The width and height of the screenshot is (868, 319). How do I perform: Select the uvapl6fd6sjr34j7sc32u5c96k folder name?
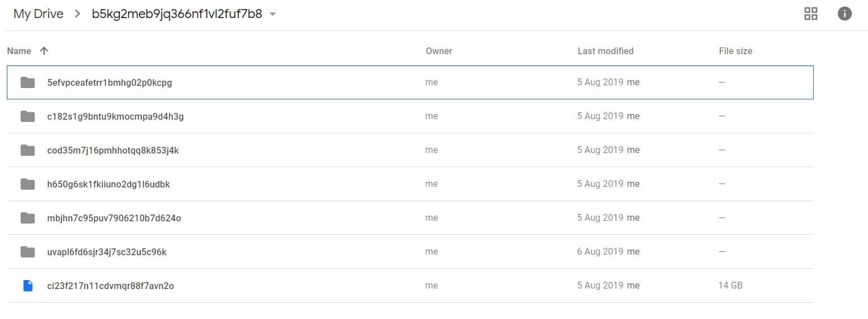coord(107,252)
